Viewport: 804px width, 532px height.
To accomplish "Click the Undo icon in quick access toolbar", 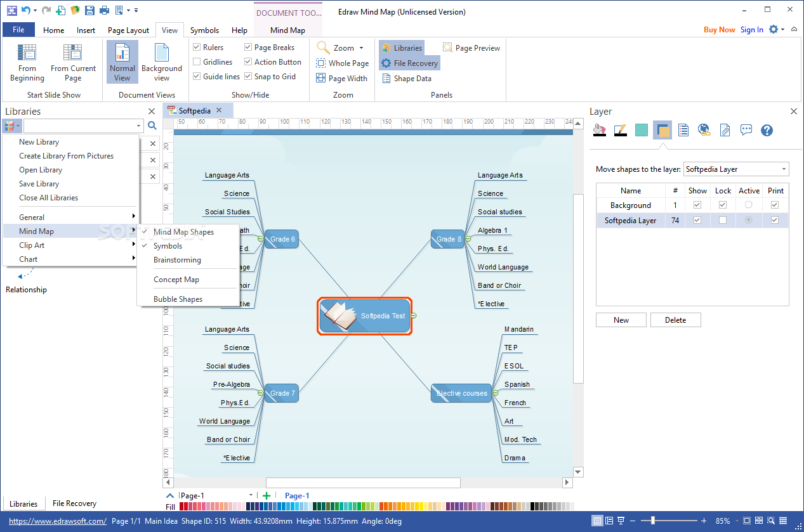I will coord(25,10).
